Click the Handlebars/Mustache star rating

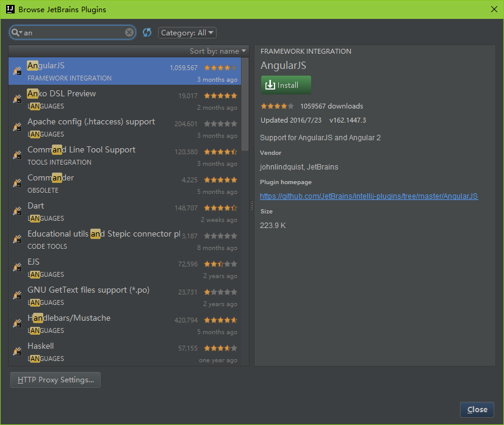pyautogui.click(x=220, y=320)
